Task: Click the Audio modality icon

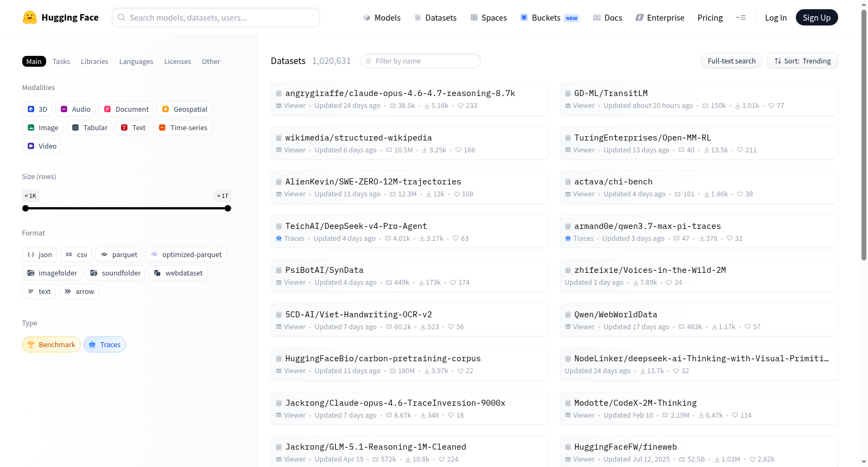Action: point(64,109)
